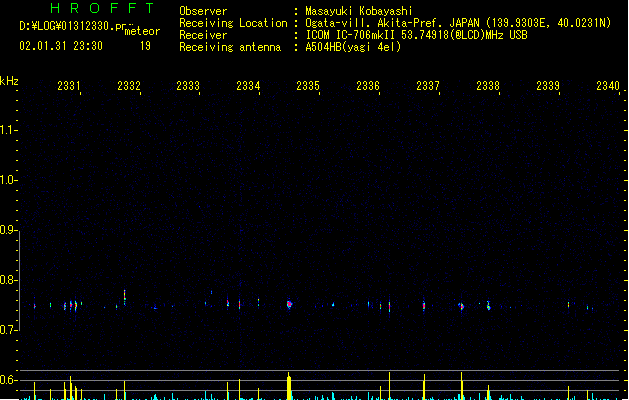The image size is (629, 400).
Task: Click the meteor count label
Action: (x=142, y=31)
